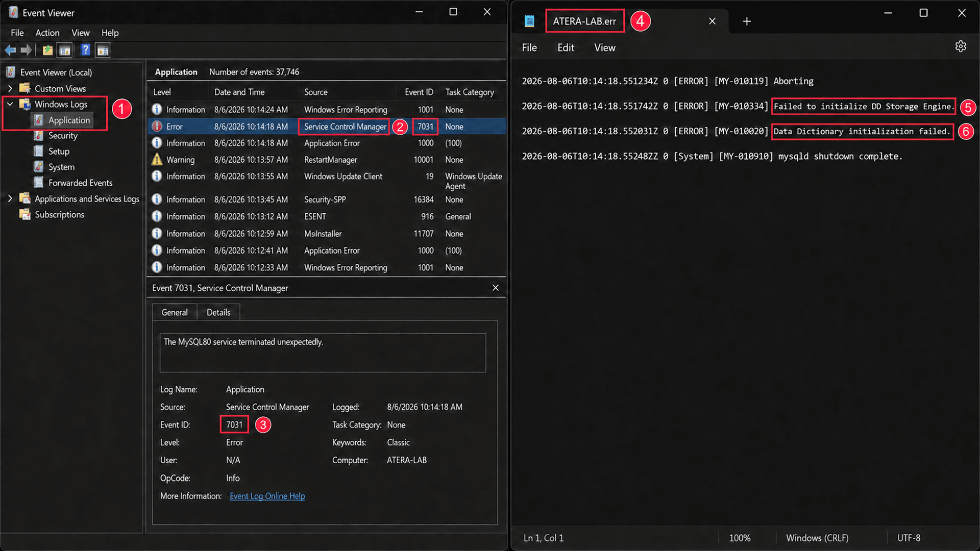Click the System log icon in the tree
Viewport: 980px width, 551px height.
pyautogui.click(x=38, y=167)
